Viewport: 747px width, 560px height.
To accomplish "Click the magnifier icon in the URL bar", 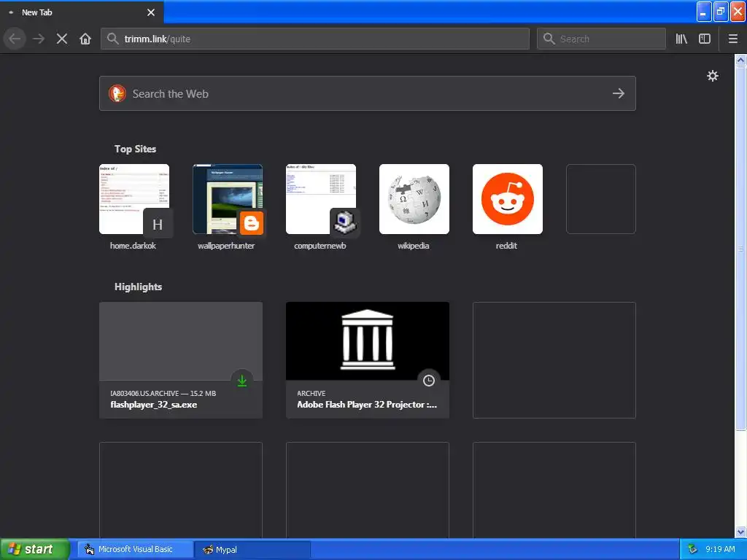I will tap(112, 39).
